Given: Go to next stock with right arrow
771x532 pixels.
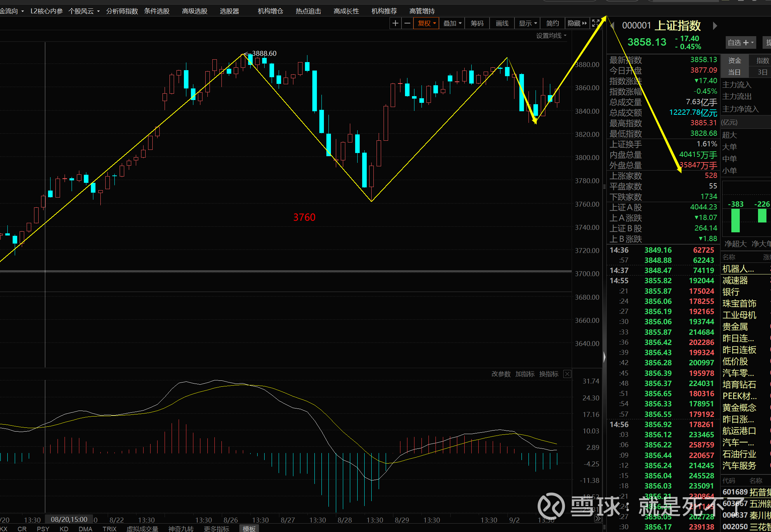Looking at the screenshot, I should pos(715,26).
